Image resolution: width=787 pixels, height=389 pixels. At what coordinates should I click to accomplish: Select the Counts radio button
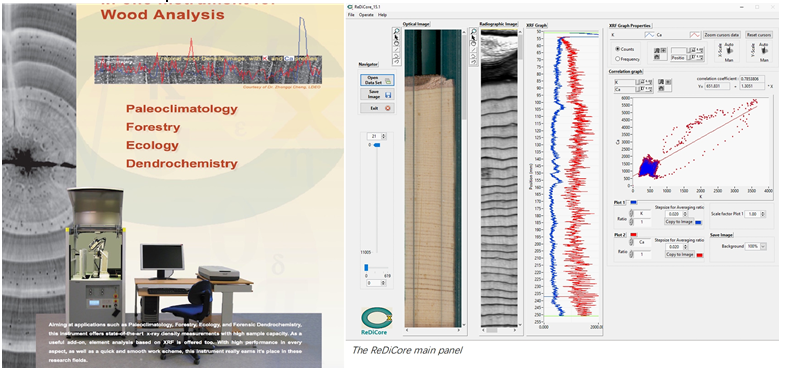(618, 49)
